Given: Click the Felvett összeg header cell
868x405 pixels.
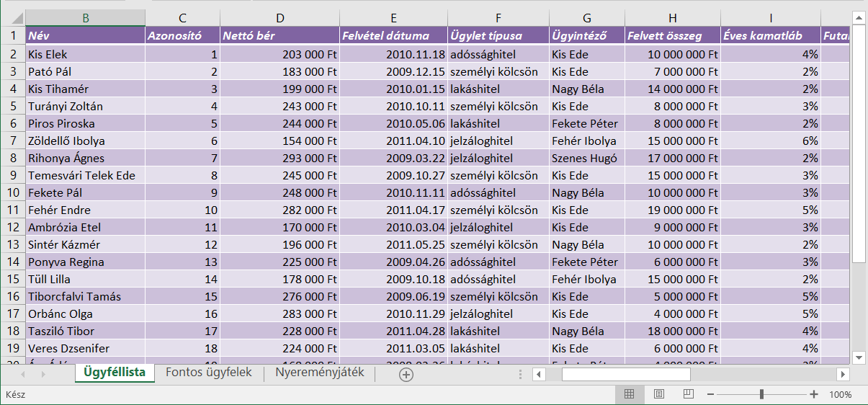Looking at the screenshot, I should click(672, 35).
